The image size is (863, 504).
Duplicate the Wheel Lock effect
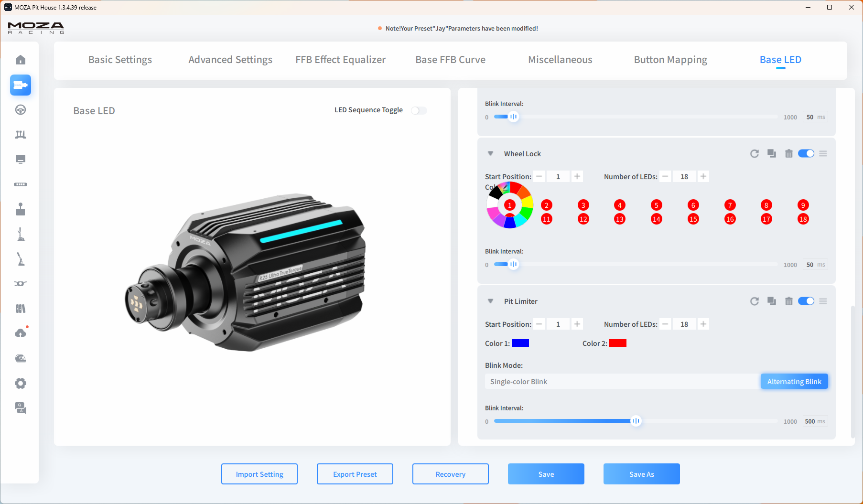coord(772,154)
